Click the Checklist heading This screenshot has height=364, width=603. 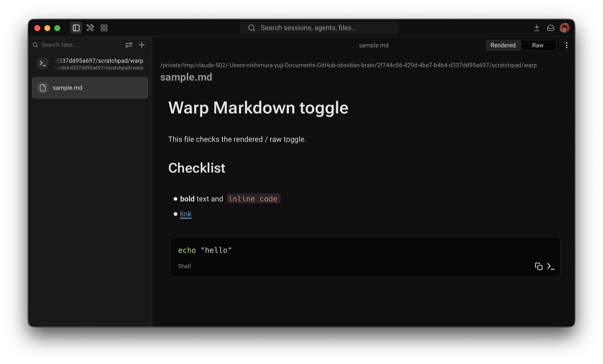(197, 168)
